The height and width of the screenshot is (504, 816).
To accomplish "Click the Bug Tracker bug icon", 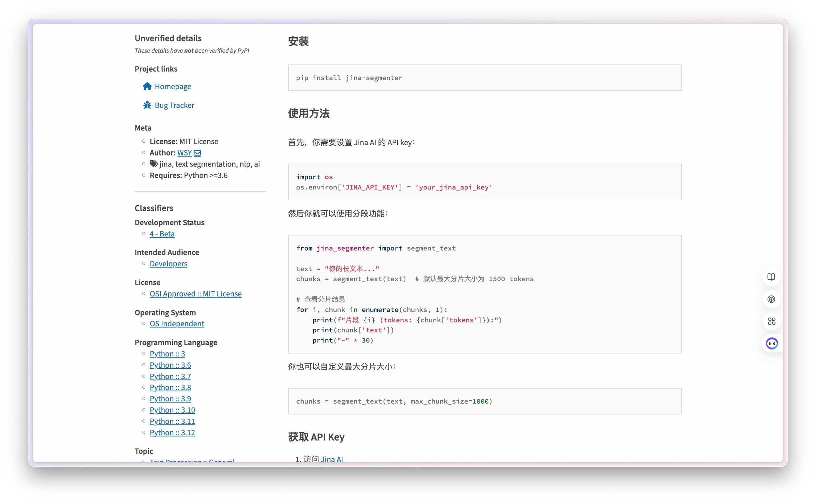I will point(147,105).
